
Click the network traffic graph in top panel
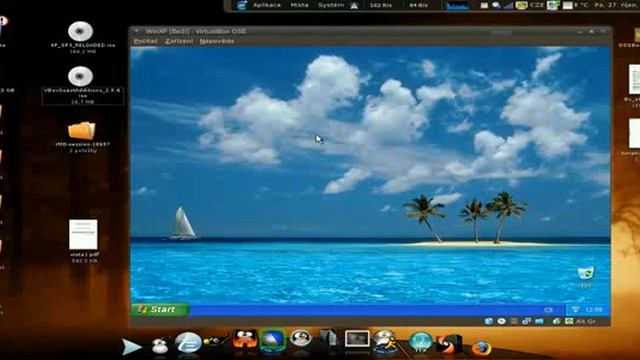(x=457, y=5)
